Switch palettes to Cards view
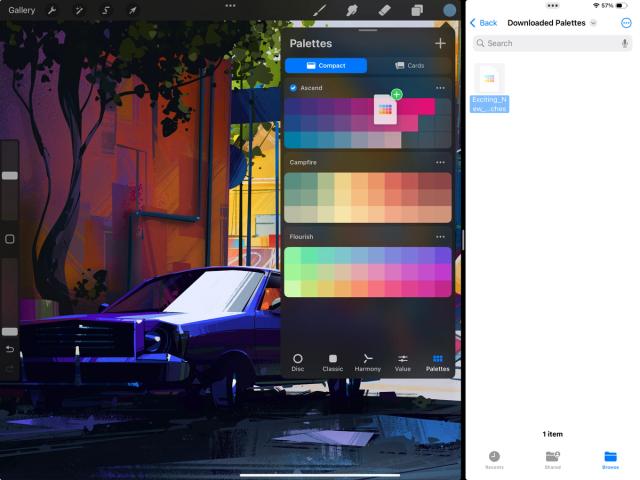Image resolution: width=640 pixels, height=480 pixels. 409,66
